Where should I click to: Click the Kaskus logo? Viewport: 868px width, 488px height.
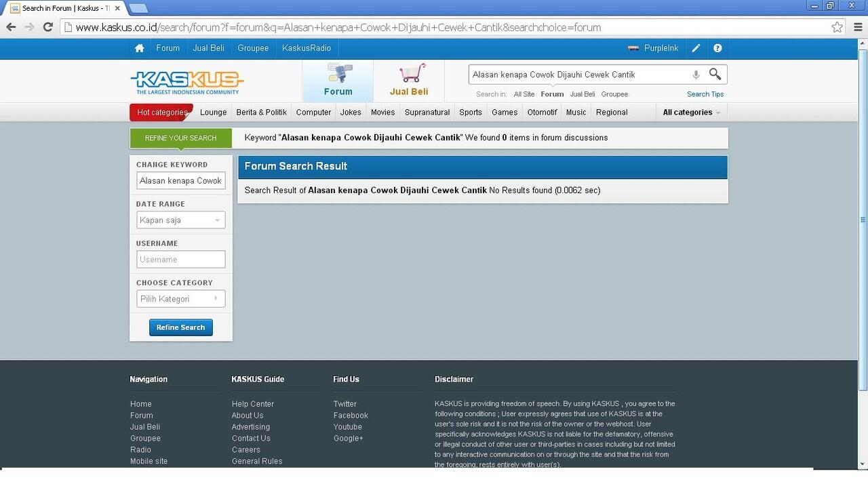coord(187,82)
